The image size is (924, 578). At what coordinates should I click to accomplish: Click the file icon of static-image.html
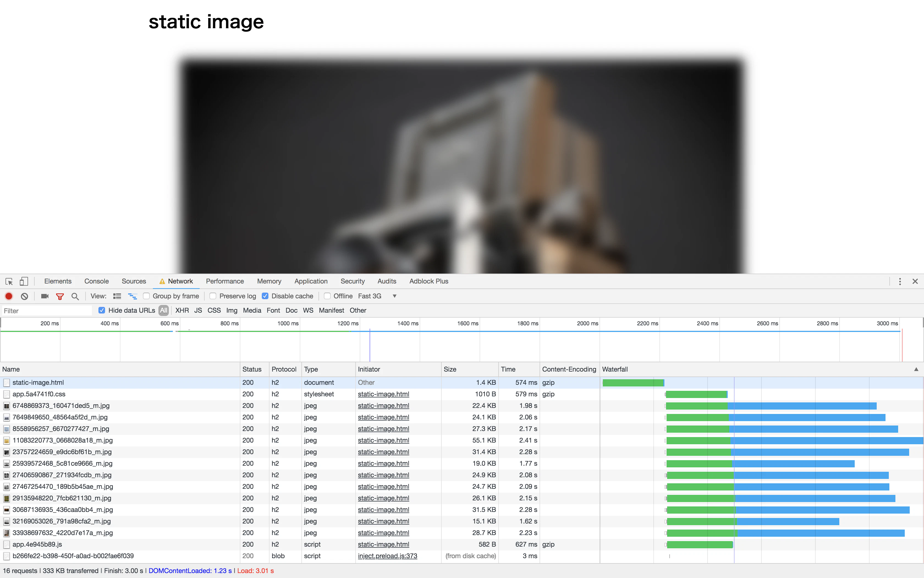7,383
